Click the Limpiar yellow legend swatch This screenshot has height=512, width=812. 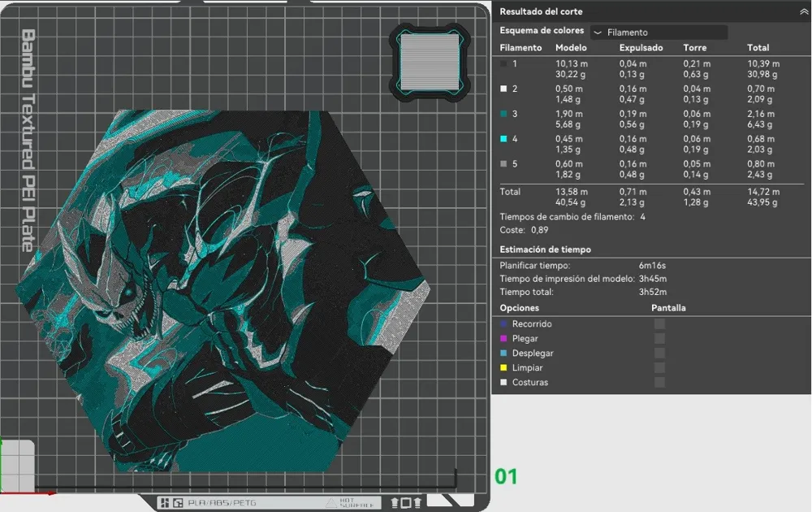point(503,367)
